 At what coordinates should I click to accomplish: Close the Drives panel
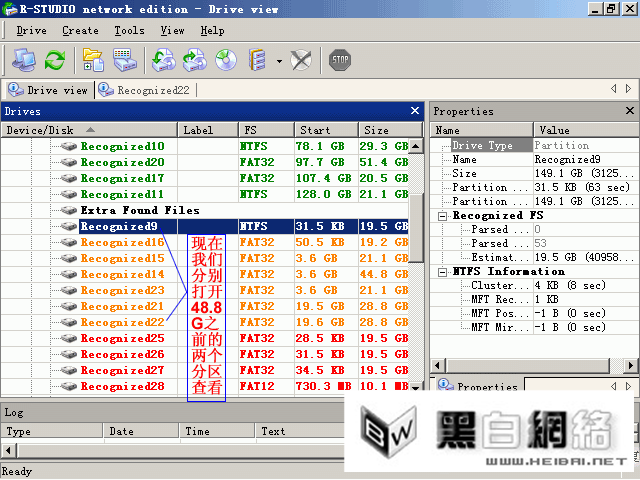pos(415,111)
